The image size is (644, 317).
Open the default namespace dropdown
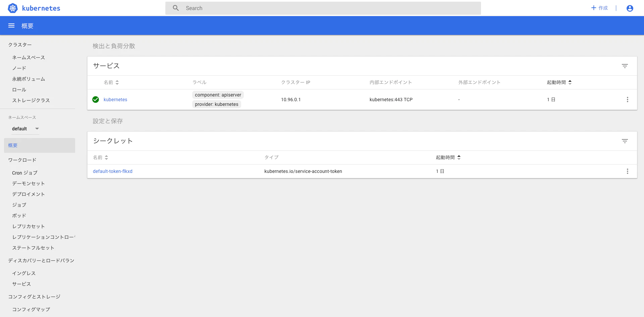pos(25,129)
